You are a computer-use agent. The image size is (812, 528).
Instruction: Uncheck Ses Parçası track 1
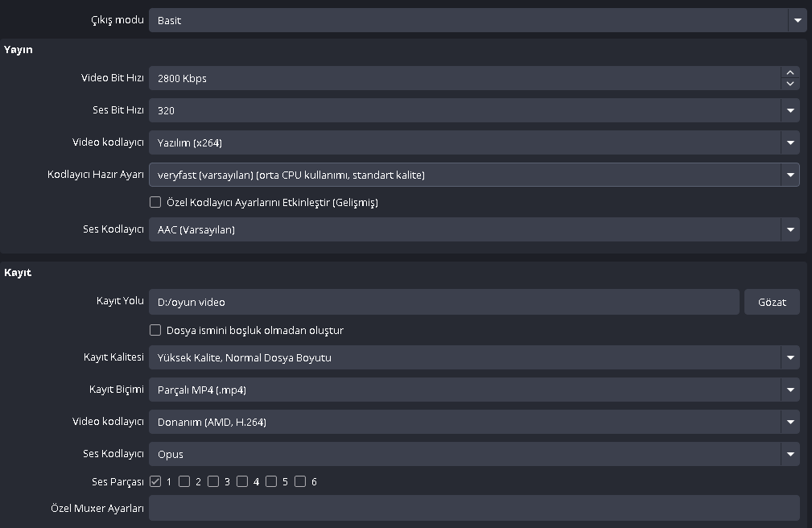pos(155,481)
